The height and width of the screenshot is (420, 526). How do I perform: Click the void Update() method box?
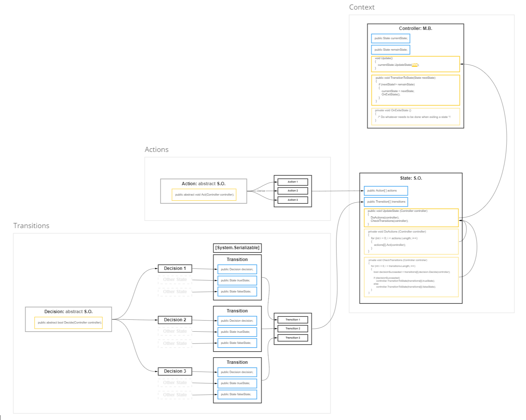pyautogui.click(x=415, y=64)
